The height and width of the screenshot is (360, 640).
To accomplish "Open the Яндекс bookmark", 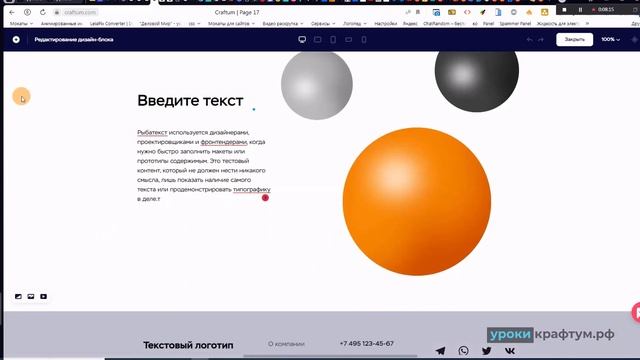I will click(x=410, y=24).
